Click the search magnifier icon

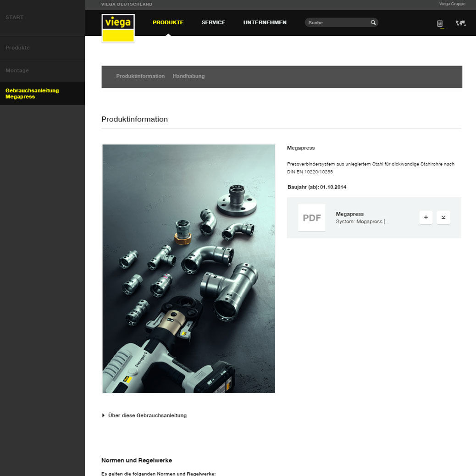point(373,22)
